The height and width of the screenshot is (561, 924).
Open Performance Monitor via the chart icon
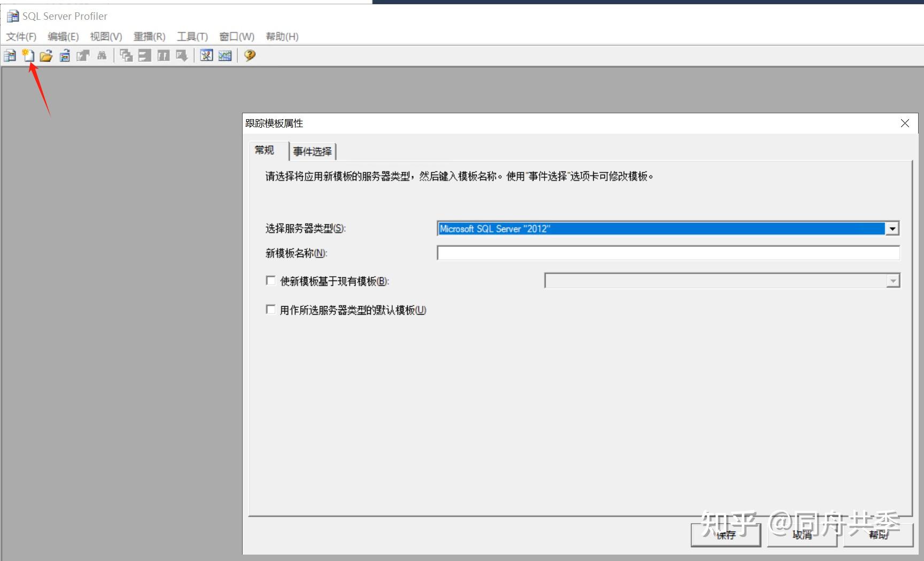(224, 56)
